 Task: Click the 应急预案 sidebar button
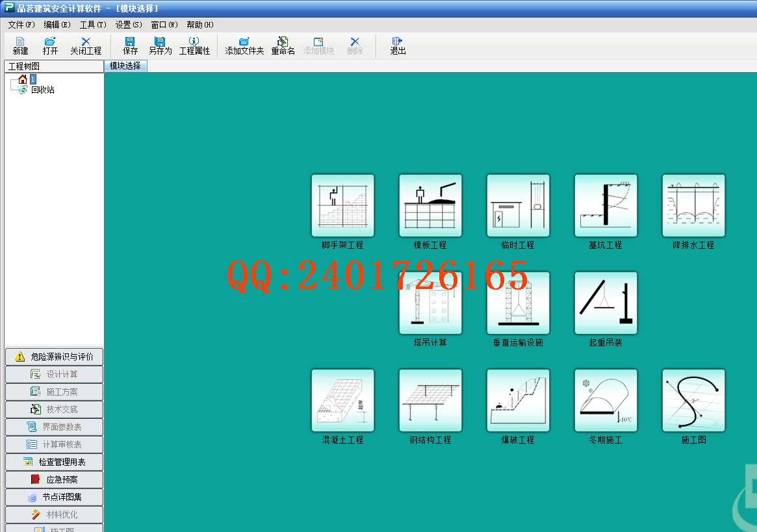coord(54,479)
